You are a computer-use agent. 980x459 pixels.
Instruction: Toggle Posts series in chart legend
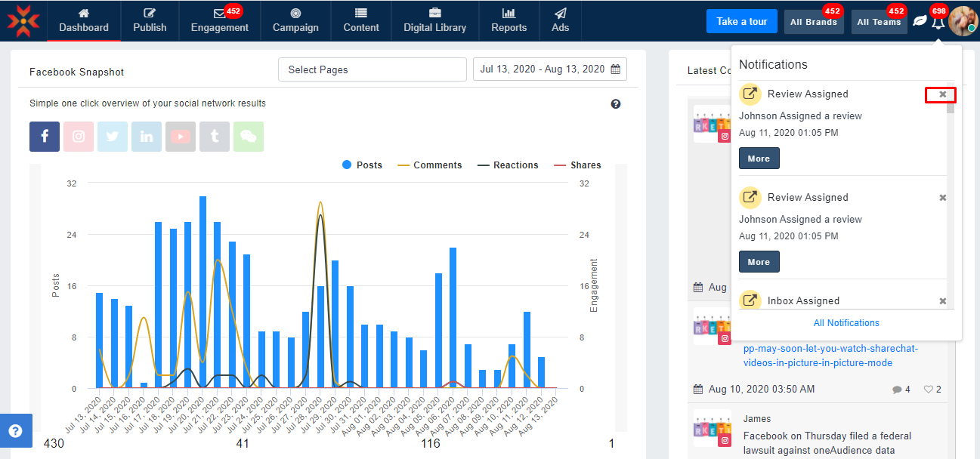click(x=362, y=165)
